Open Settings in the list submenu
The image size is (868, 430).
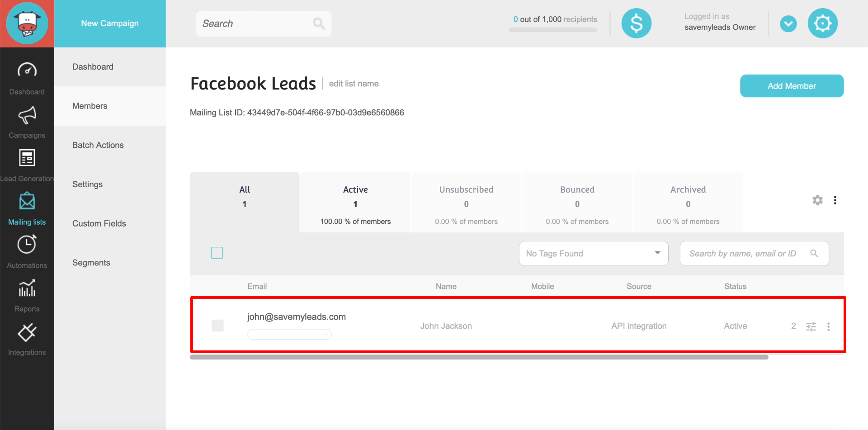110,184
